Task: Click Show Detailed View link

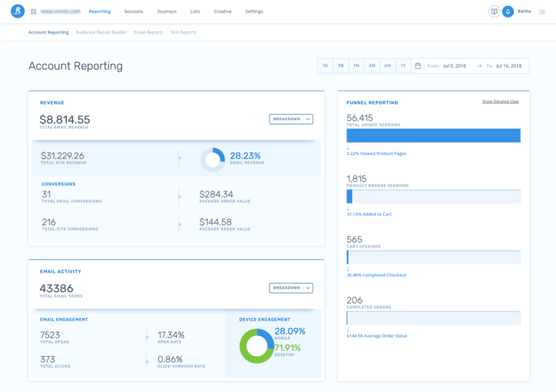Action: (500, 102)
